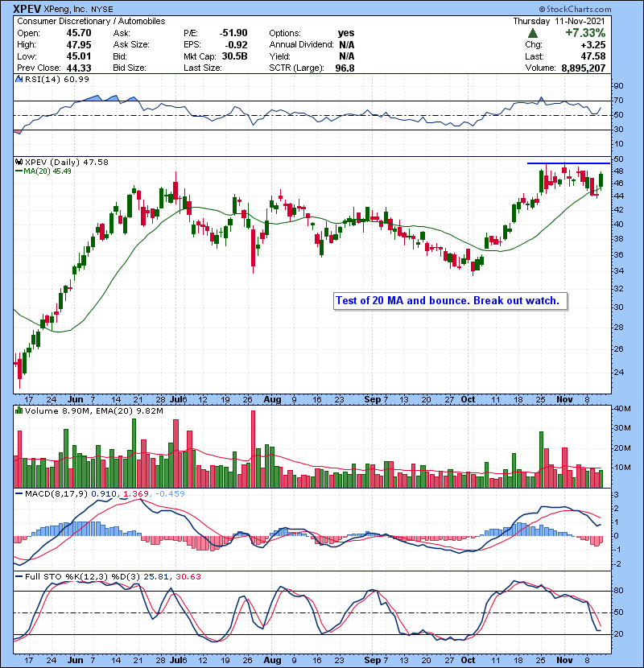The image size is (644, 668).
Task: Click the stochastic %D value 30.63
Action: pos(188,577)
